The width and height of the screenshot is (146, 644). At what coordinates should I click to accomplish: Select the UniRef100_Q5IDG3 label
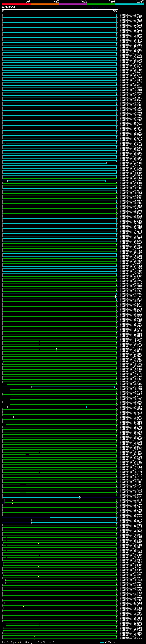click(x=131, y=522)
